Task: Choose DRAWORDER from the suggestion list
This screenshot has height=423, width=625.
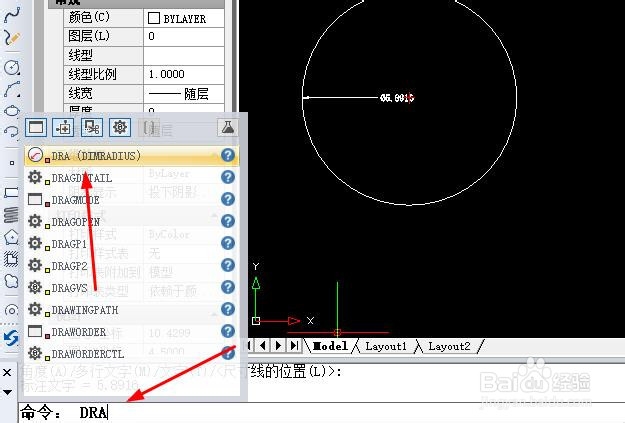Action: tap(132, 331)
